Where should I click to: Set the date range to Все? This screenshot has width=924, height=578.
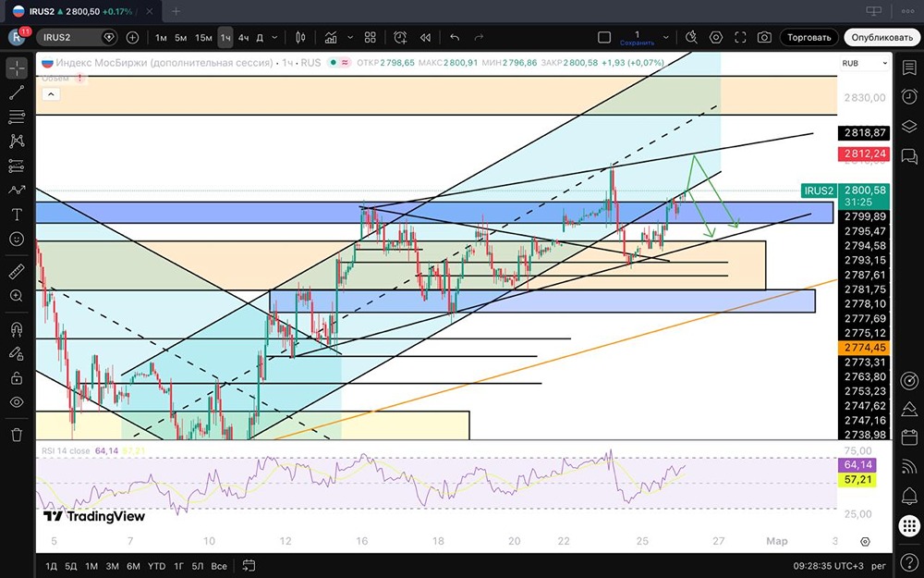219,566
